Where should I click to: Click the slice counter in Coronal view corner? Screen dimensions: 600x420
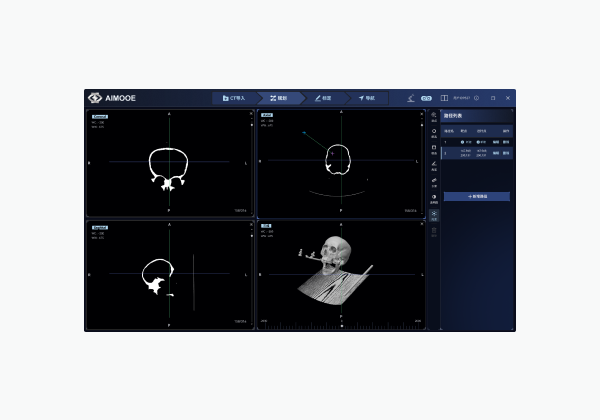[x=240, y=211]
